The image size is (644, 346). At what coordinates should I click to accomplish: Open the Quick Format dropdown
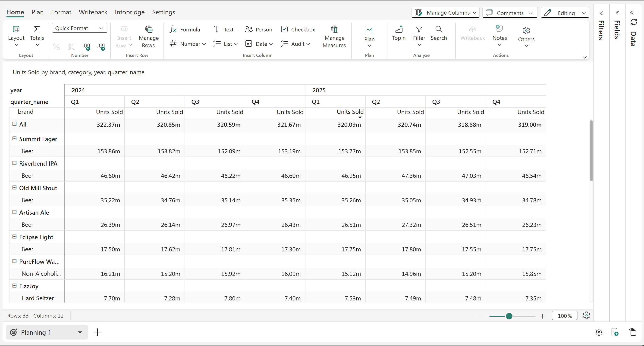(x=79, y=28)
